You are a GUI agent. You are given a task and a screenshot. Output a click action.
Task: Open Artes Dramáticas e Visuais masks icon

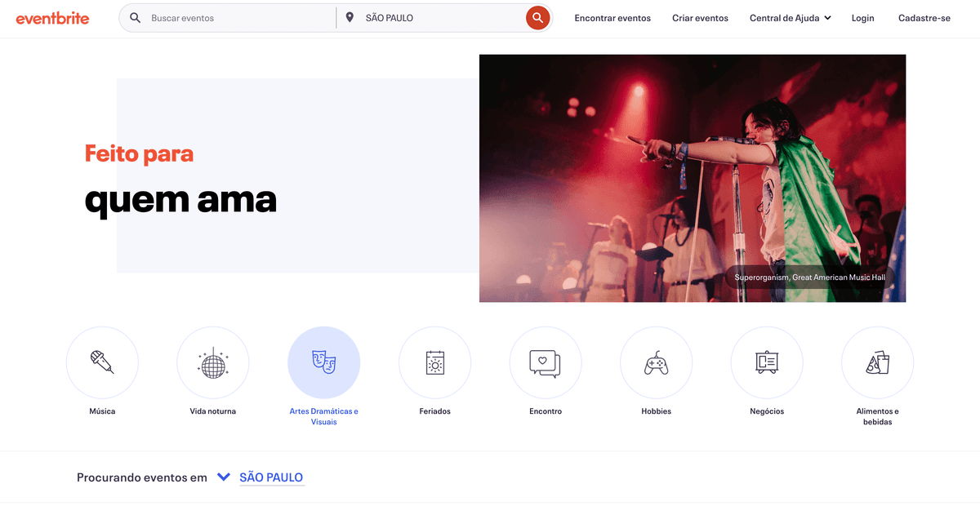(x=323, y=362)
